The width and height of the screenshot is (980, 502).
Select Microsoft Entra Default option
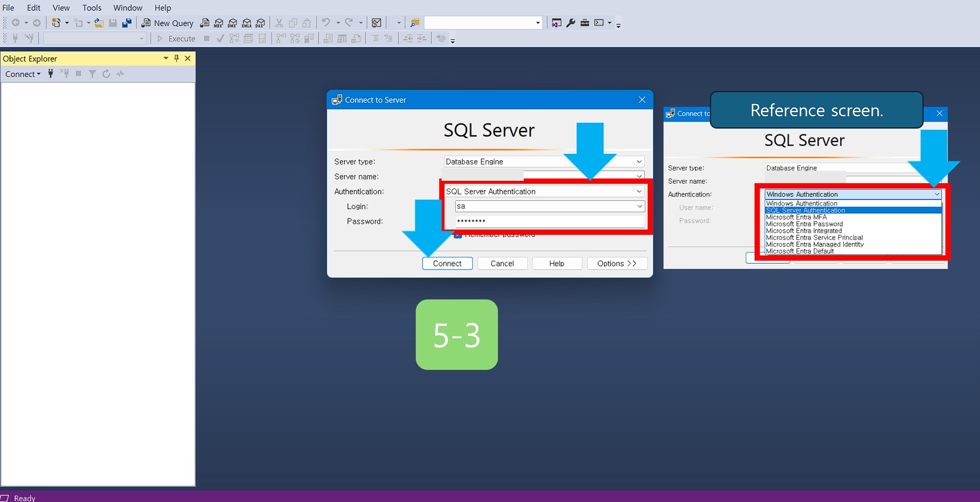click(x=853, y=251)
